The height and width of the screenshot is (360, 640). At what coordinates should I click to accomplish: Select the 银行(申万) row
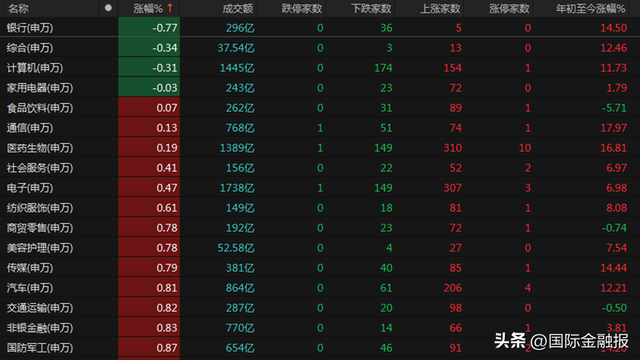[320, 28]
